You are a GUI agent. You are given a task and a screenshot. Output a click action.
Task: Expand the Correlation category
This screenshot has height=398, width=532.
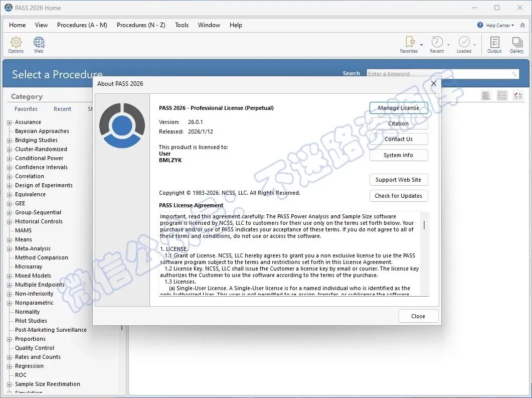coord(10,177)
